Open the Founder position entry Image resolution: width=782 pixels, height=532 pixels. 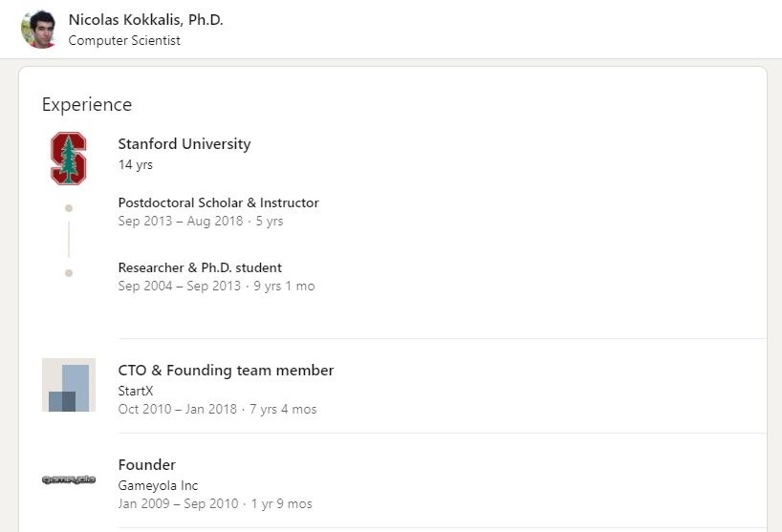point(146,465)
